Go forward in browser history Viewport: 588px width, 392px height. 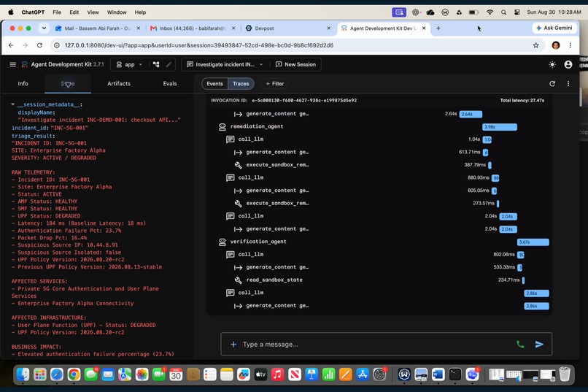click(25, 45)
